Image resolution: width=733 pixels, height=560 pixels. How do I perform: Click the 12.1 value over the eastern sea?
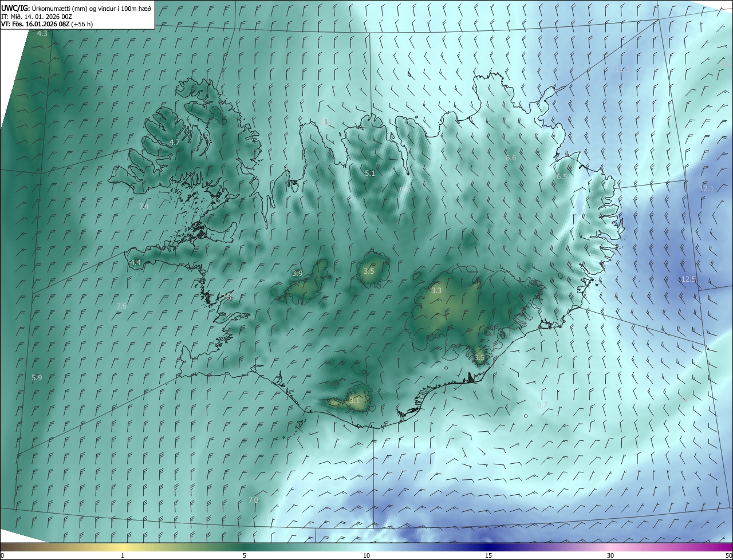(707, 189)
